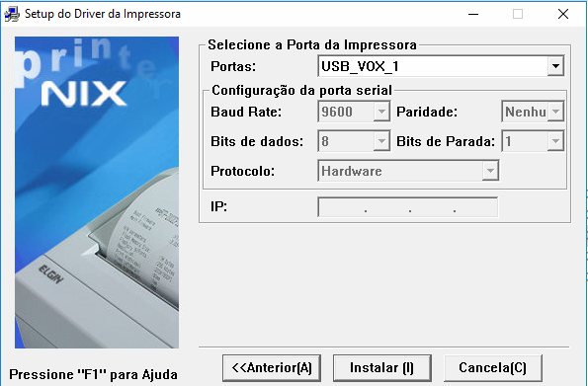Click the Instalar (I) button
Image resolution: width=588 pixels, height=386 pixels.
tap(382, 368)
